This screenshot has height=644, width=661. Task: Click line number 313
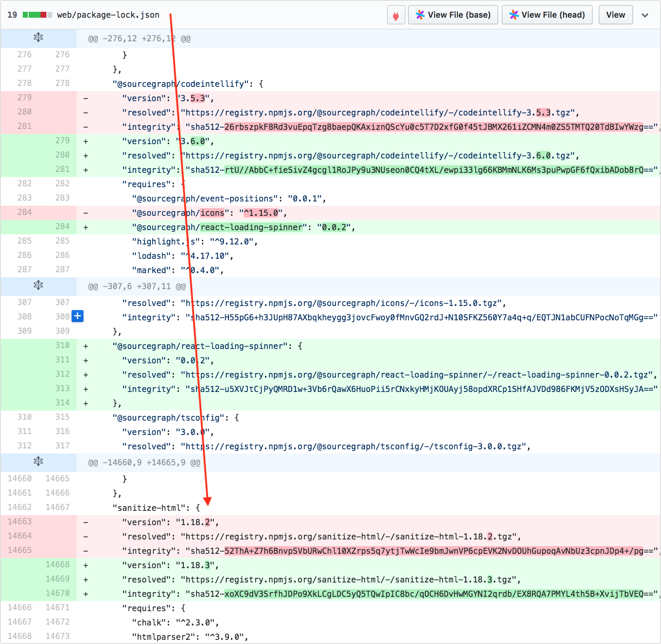tap(62, 388)
